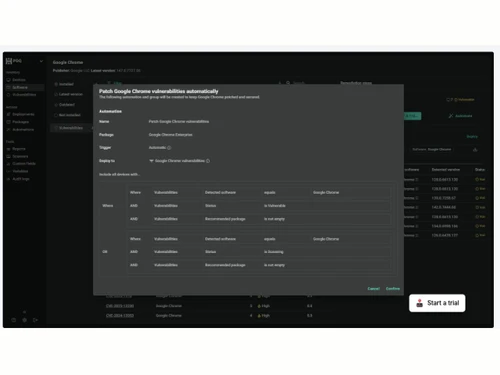Viewport: 500px width, 375px height.
Task: Open the CVE link in the 5.3 score row
Action: tap(120, 316)
